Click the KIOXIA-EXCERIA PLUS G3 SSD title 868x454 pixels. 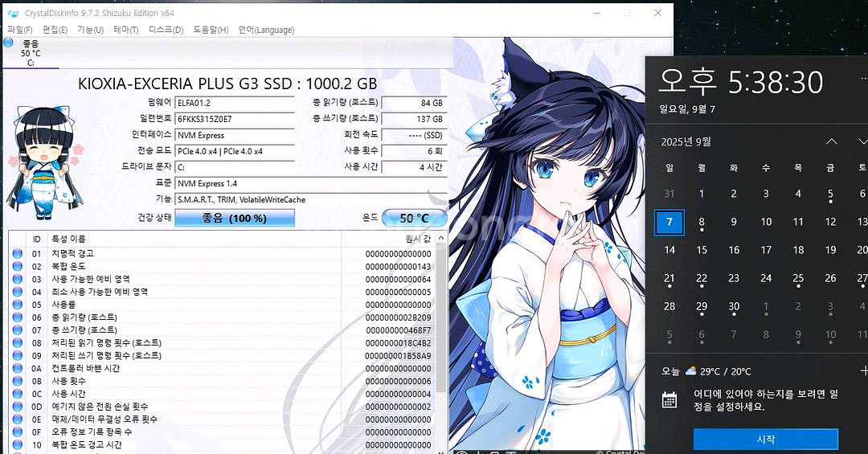(227, 84)
